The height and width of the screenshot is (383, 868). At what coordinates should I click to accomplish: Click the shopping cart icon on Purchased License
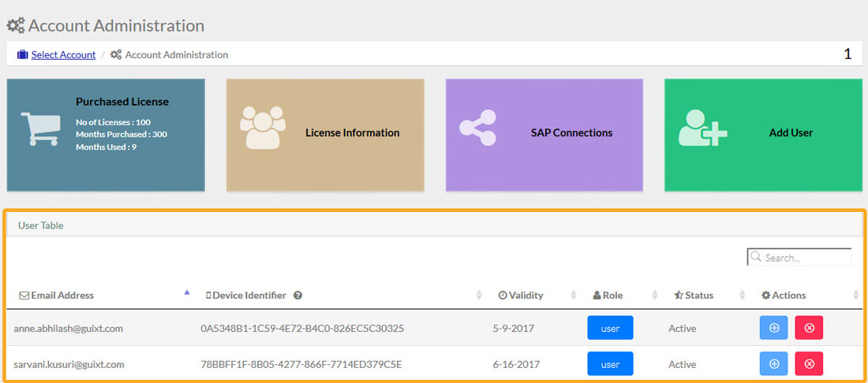point(39,128)
